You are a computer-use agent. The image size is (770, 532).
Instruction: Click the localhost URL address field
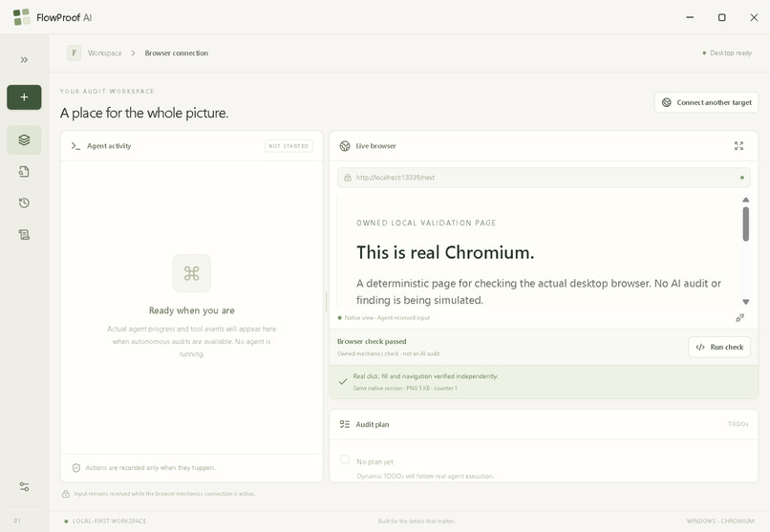(544, 177)
